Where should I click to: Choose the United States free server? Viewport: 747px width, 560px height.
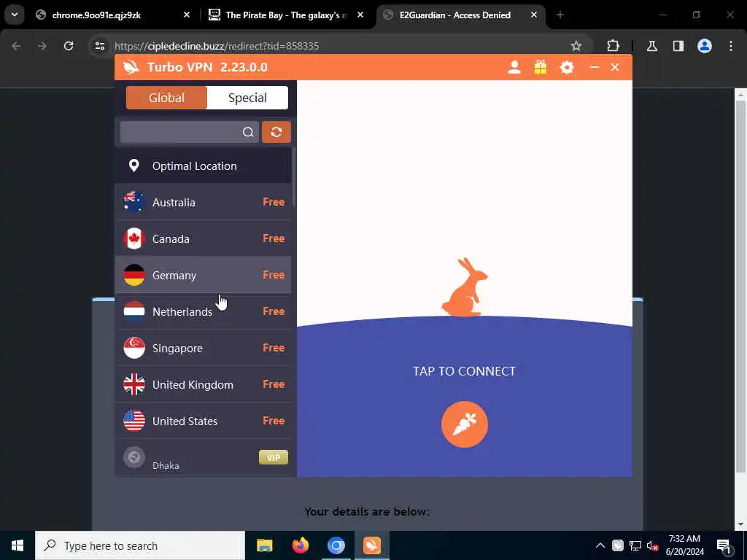pyautogui.click(x=203, y=421)
